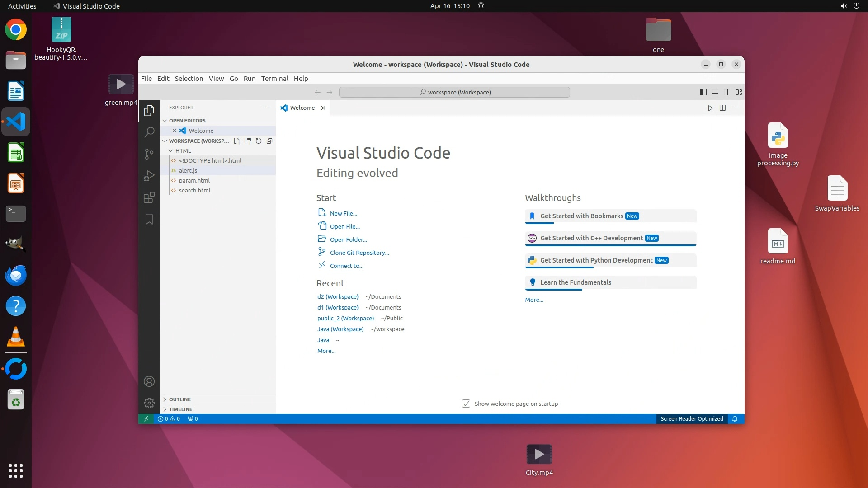Click the New File icon in workspace header

(x=237, y=141)
